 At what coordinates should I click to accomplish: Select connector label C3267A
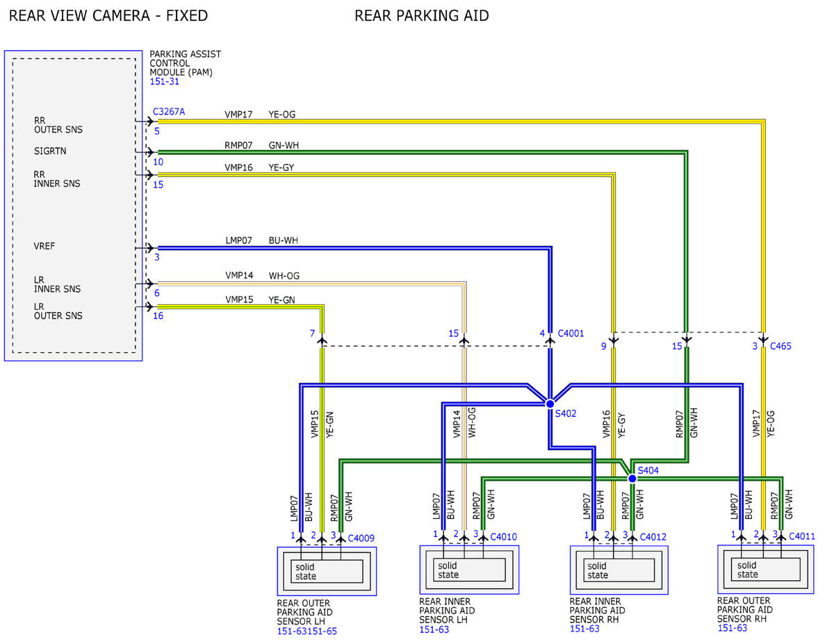click(169, 111)
